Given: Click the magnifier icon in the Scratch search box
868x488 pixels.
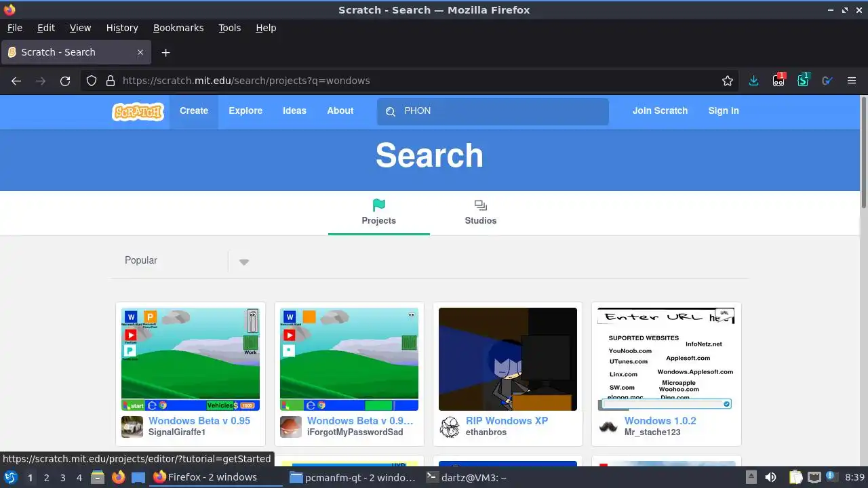Looking at the screenshot, I should [391, 112].
